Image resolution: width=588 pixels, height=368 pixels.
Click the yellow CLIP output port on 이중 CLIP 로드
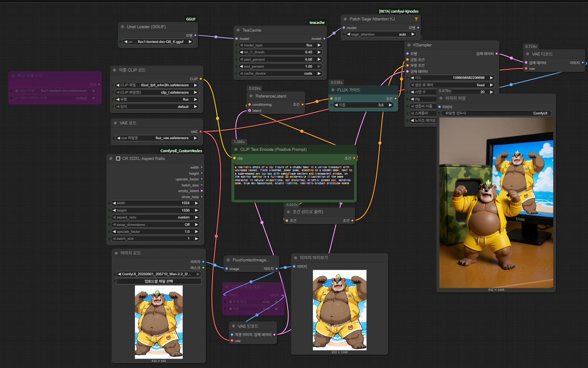(x=200, y=79)
